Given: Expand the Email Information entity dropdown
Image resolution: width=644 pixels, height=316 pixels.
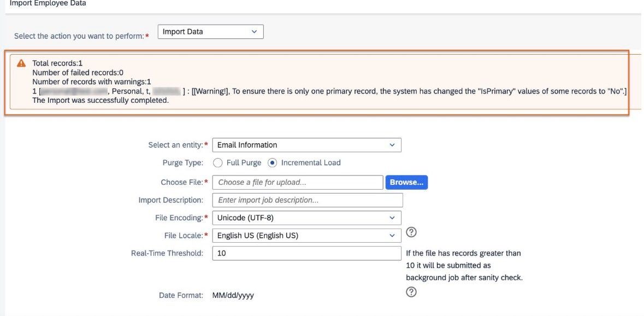Looking at the screenshot, I should [x=307, y=145].
